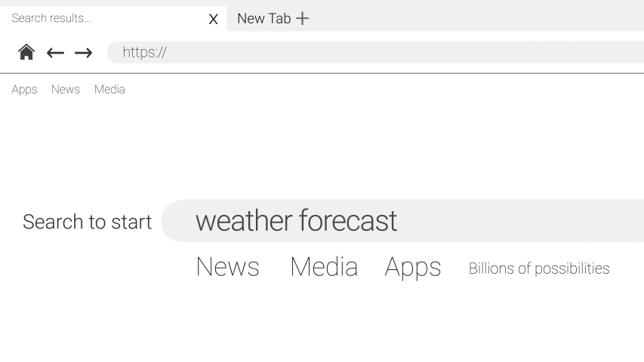Close the Search results tab
This screenshot has height=362, width=644.
(x=213, y=19)
